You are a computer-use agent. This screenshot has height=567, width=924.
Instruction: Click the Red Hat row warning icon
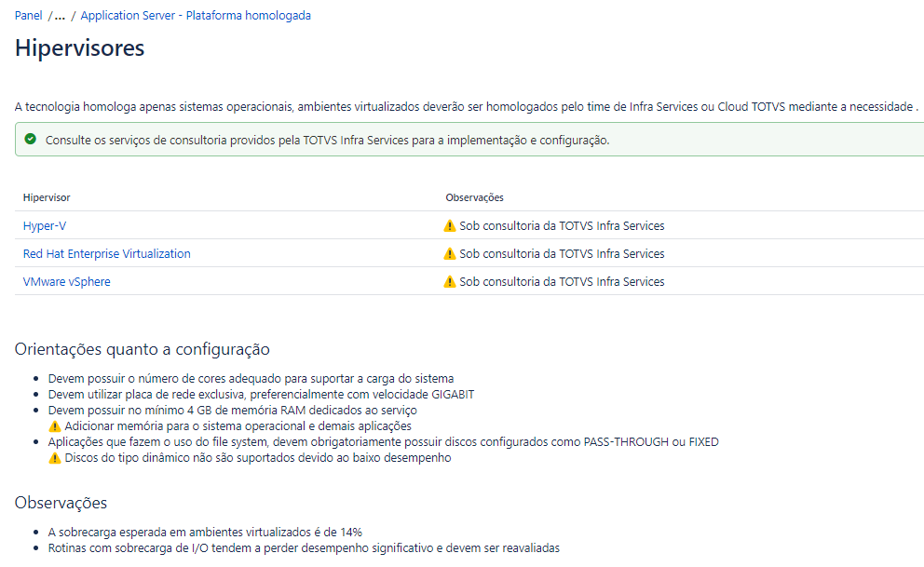point(450,254)
